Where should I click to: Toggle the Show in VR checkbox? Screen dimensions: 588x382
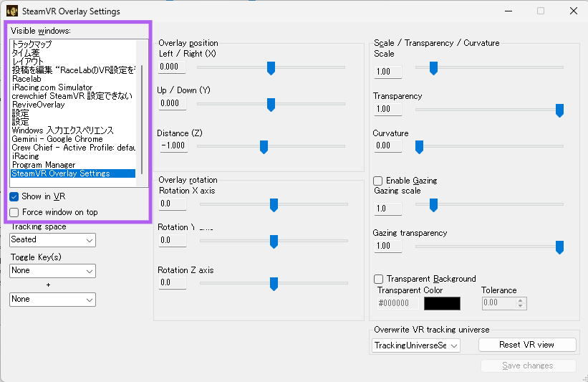click(x=14, y=196)
